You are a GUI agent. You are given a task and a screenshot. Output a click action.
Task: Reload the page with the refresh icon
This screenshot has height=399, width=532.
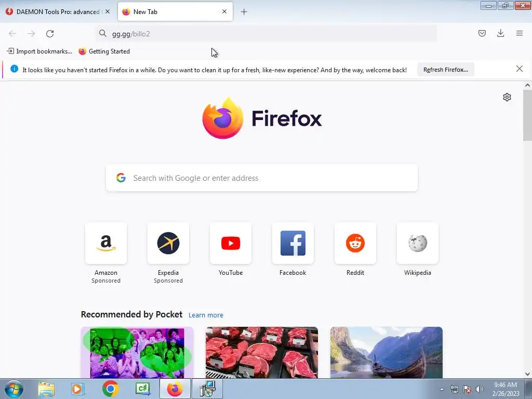(50, 34)
